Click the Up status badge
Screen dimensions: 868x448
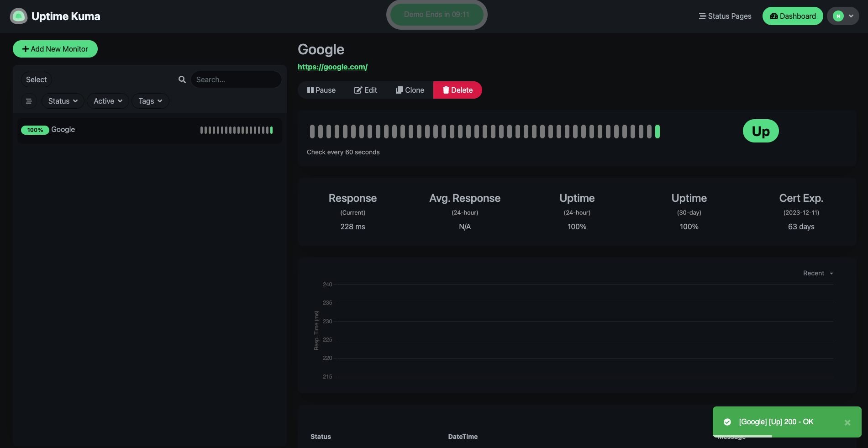click(x=761, y=131)
